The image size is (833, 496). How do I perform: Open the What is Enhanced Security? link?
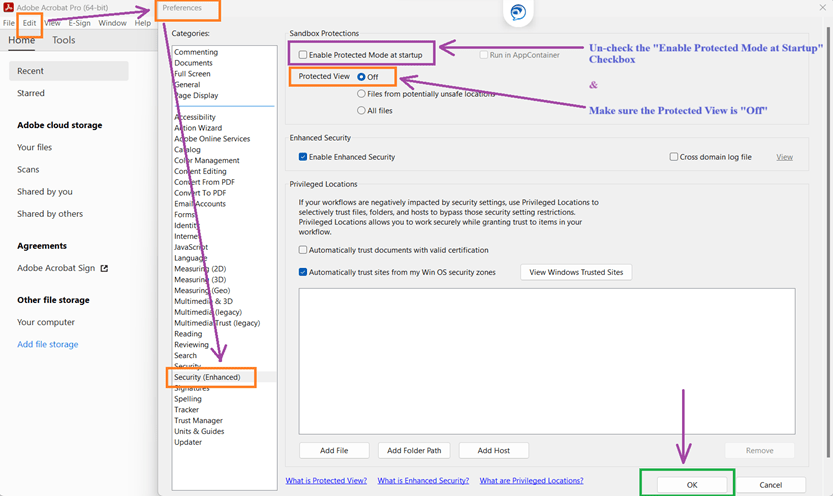pyautogui.click(x=423, y=481)
